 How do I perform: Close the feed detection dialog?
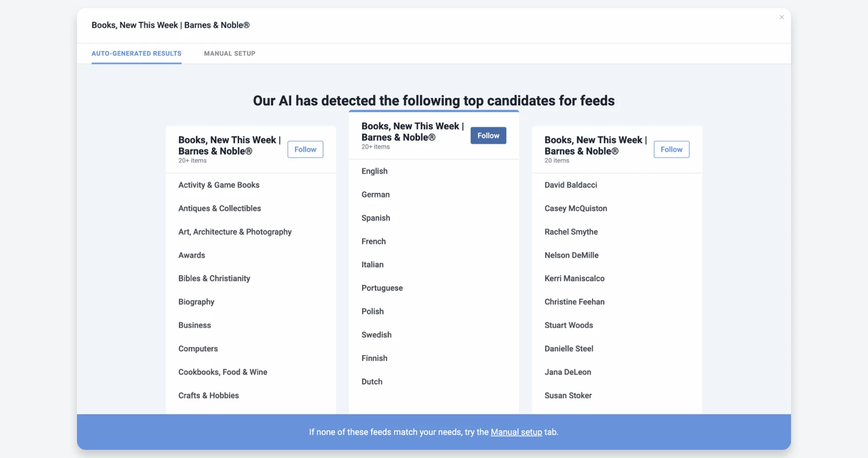[x=782, y=17]
